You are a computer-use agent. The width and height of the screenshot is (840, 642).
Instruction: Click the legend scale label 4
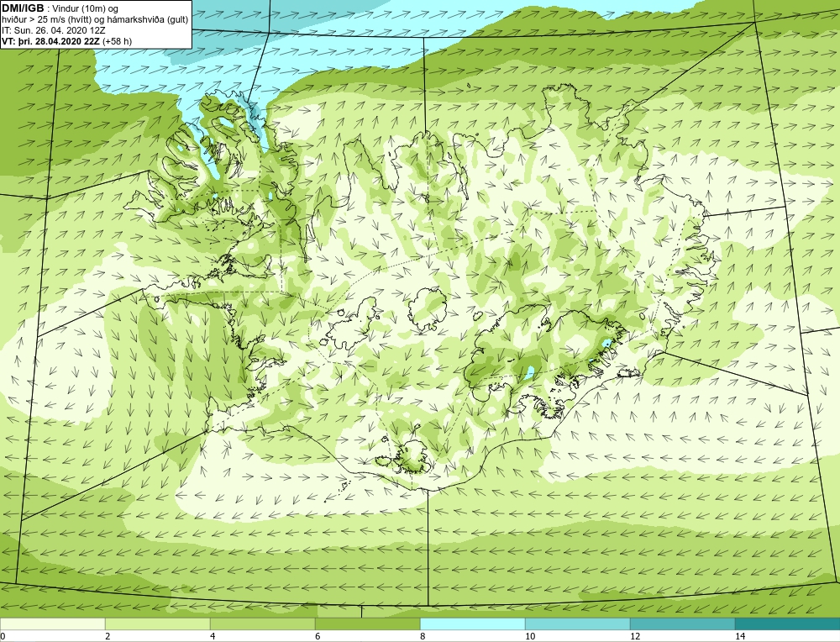pos(213,636)
